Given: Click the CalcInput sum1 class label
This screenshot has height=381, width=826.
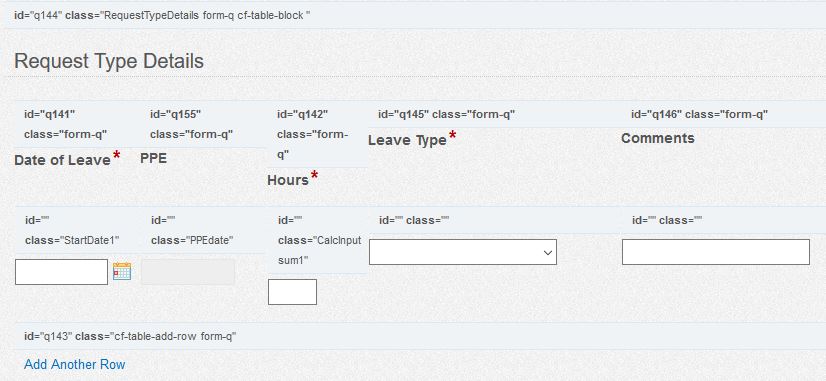Looking at the screenshot, I should (319, 250).
